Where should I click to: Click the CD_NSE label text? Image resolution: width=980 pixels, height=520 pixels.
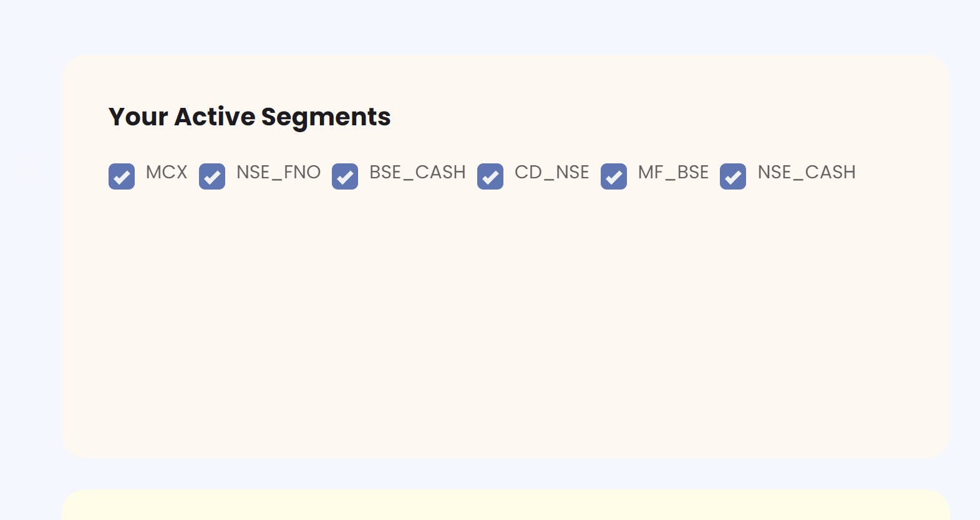click(x=551, y=172)
